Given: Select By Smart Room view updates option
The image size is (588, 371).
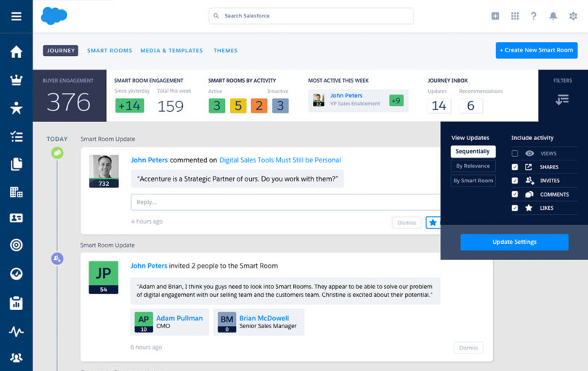Looking at the screenshot, I should point(473,181).
